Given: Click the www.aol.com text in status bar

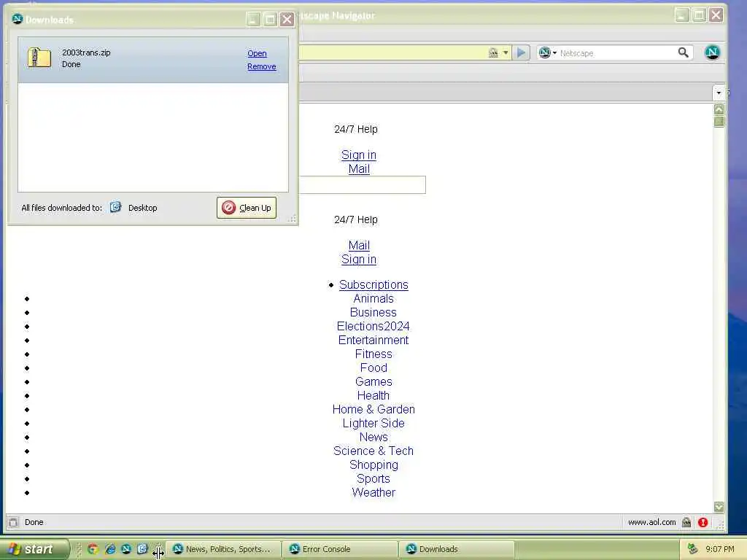Looking at the screenshot, I should 651,522.
